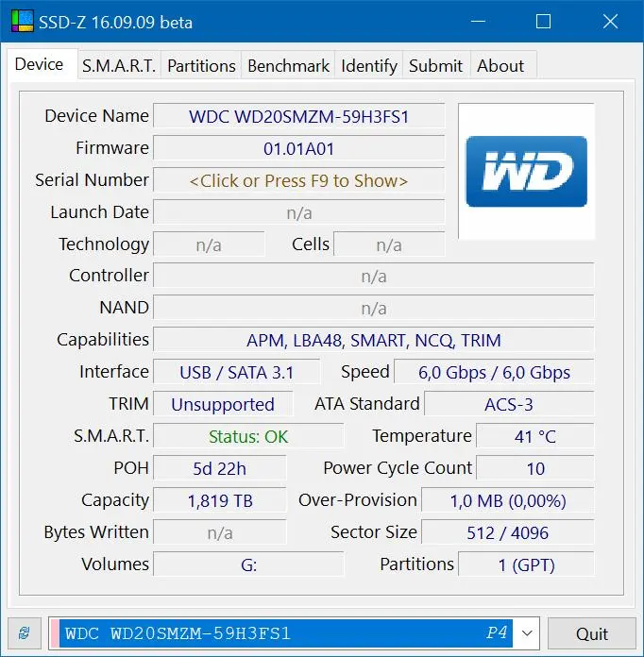644x657 pixels.
Task: Click the Sector Size value 512 / 4096
Action: coord(508,532)
